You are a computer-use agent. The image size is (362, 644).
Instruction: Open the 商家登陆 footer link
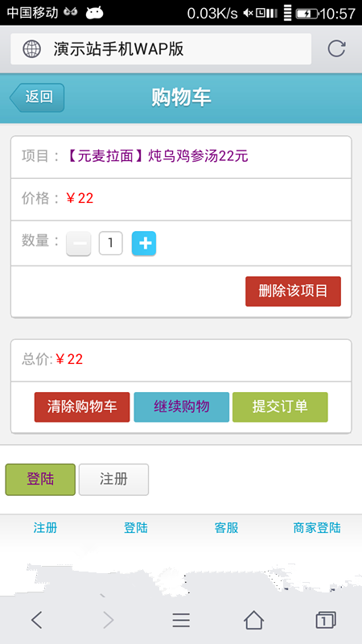[317, 528]
